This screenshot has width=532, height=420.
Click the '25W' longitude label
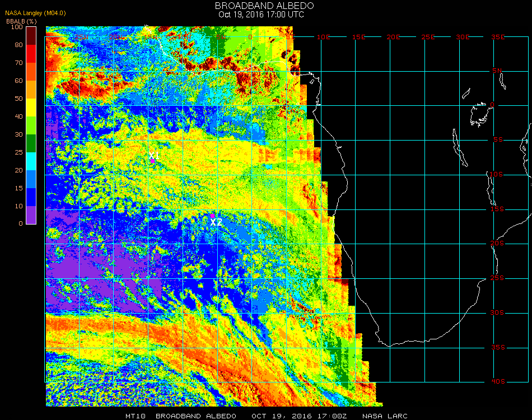coord(82,37)
